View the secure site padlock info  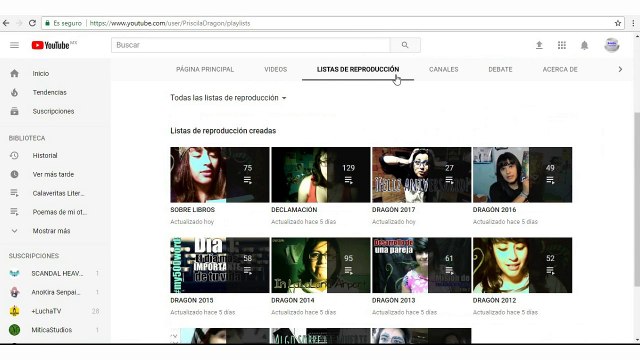pyautogui.click(x=47, y=23)
